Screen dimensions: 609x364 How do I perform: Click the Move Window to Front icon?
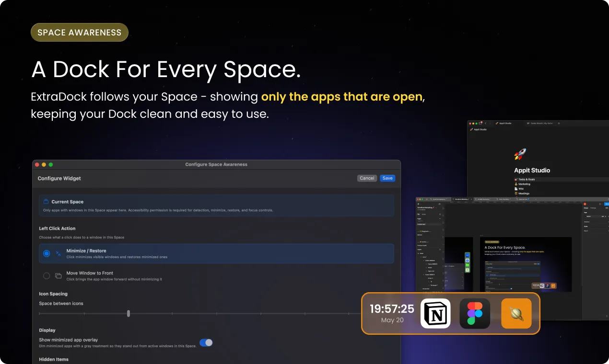click(x=59, y=276)
